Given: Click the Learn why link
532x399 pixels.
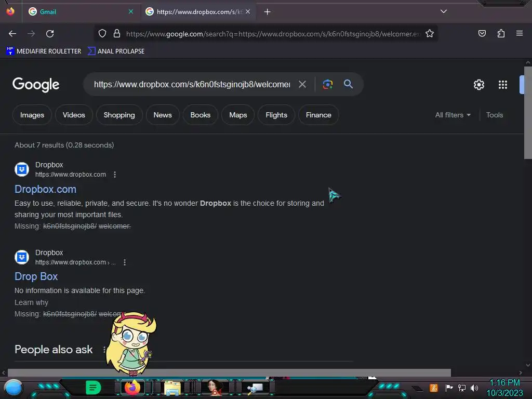Looking at the screenshot, I should pyautogui.click(x=32, y=302).
